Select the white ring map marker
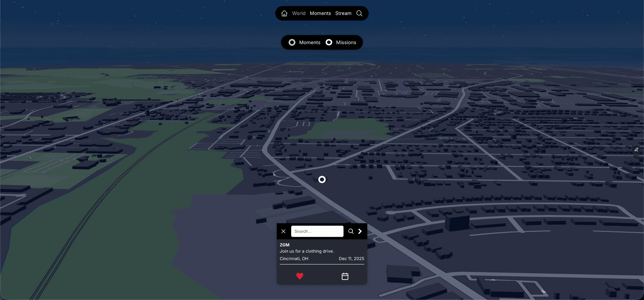Screen dimensions: 644x300 coord(322,180)
